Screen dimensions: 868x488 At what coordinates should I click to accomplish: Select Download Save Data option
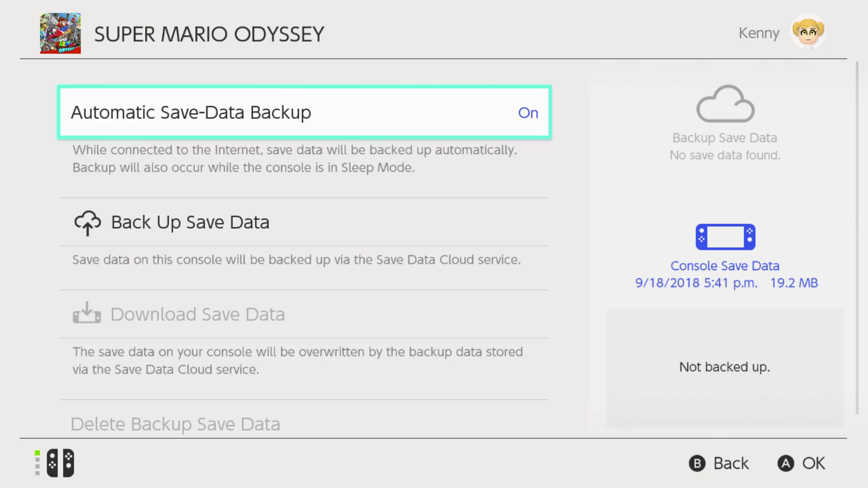[304, 314]
